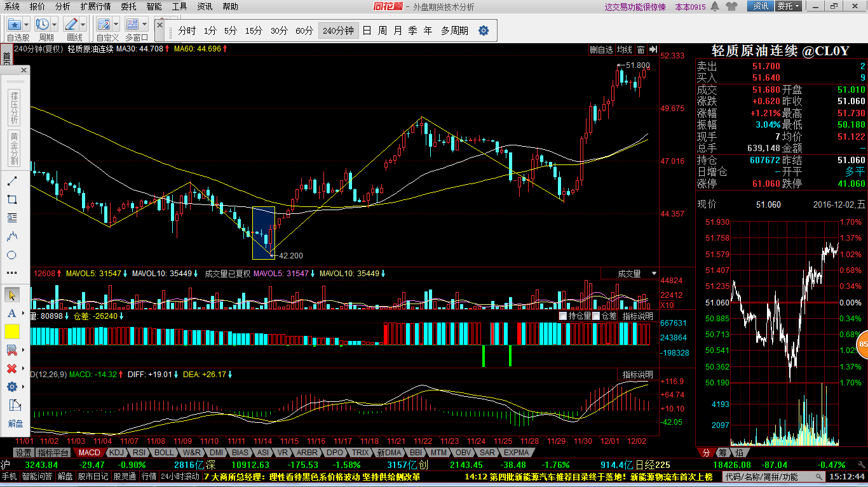Click the export drawing icon above 解盘

[14, 405]
